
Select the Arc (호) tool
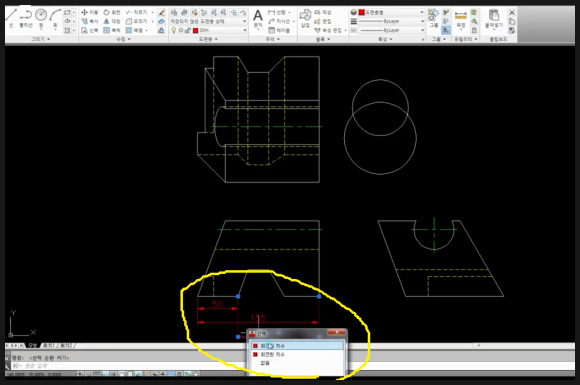55,18
